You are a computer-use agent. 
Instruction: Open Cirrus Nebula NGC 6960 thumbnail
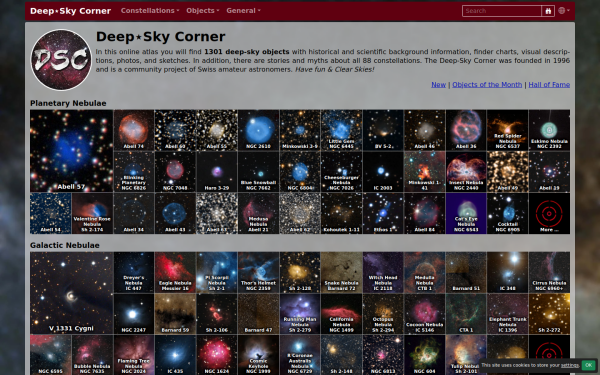pyautogui.click(x=549, y=272)
